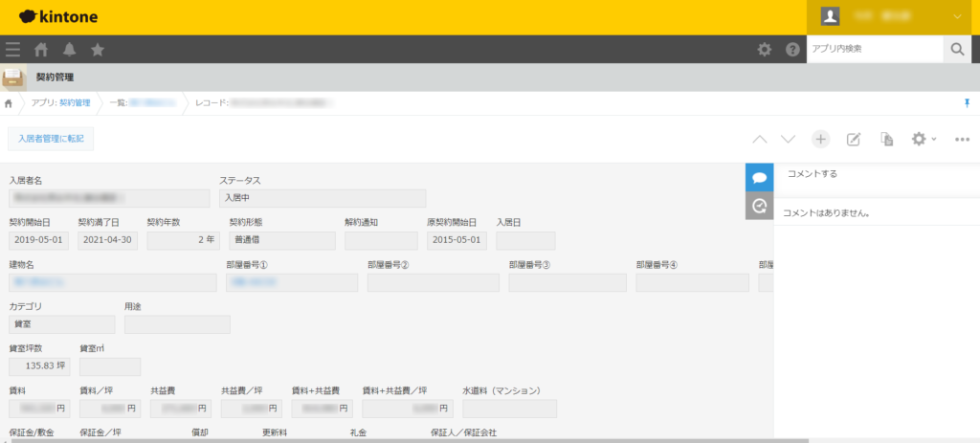Open the help question mark icon

tap(792, 50)
